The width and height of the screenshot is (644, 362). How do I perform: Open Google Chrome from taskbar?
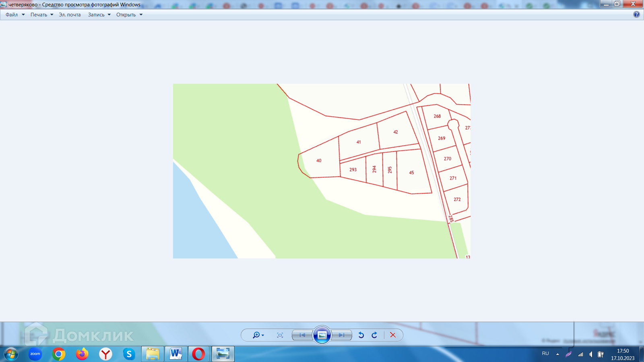click(59, 354)
